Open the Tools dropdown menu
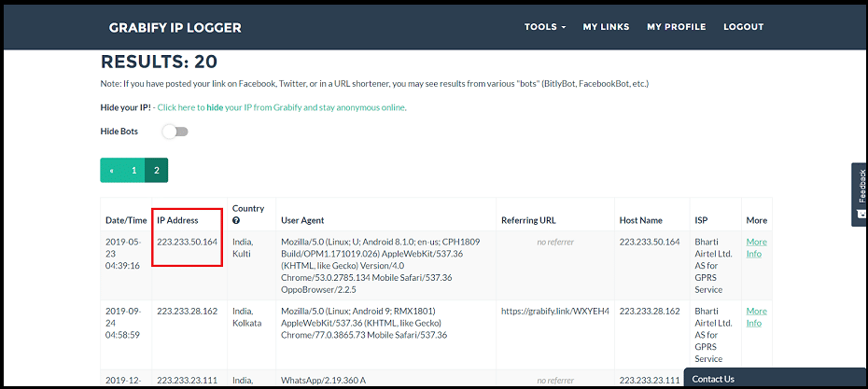The width and height of the screenshot is (868, 389). click(x=545, y=26)
